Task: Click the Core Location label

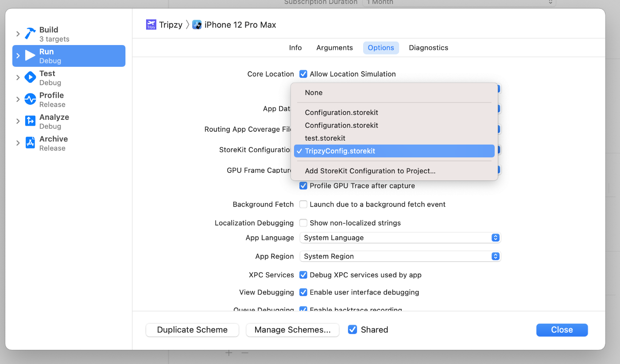Action: (x=271, y=74)
